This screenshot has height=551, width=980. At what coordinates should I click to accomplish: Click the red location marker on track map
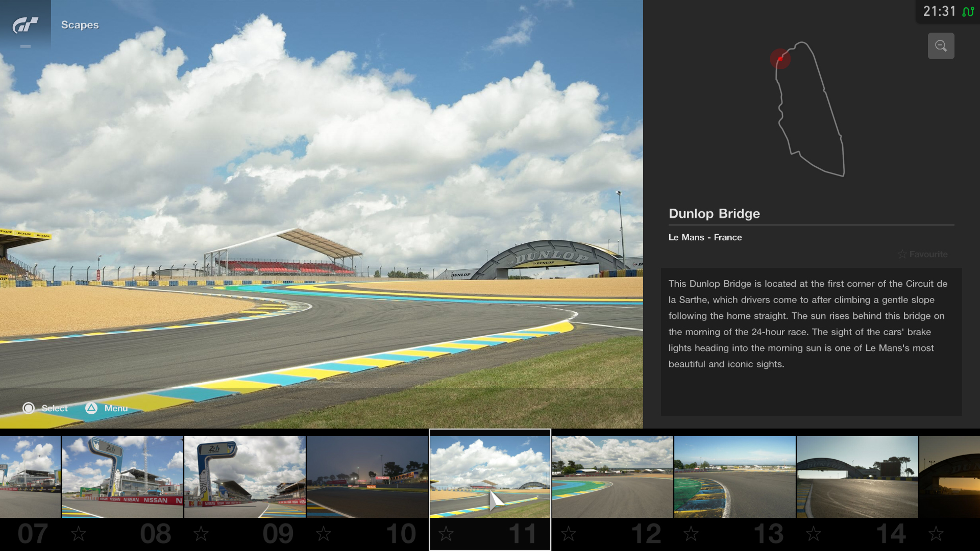(x=780, y=59)
